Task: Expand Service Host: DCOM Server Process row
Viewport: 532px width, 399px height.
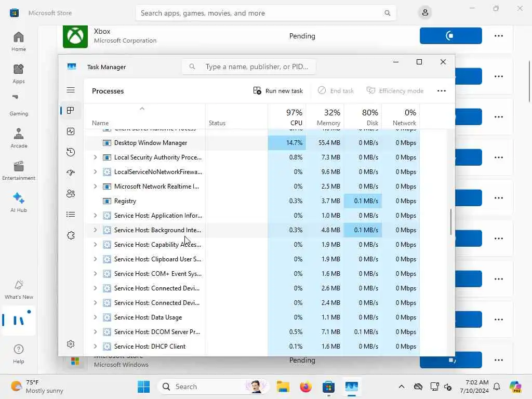Action: (x=96, y=332)
